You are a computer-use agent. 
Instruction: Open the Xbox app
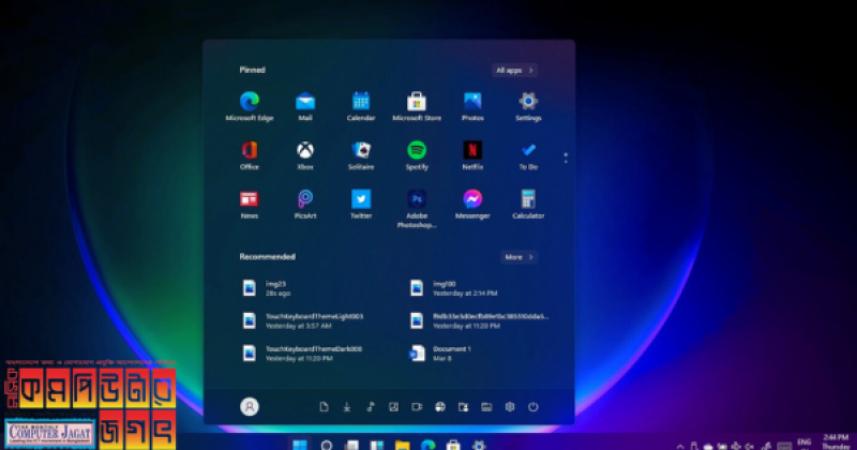[305, 155]
